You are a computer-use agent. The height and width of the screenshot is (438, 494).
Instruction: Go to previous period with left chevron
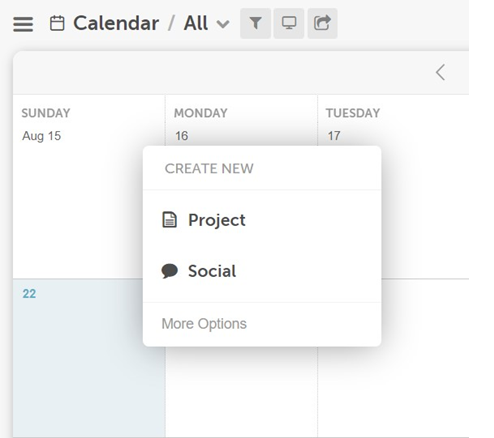440,72
